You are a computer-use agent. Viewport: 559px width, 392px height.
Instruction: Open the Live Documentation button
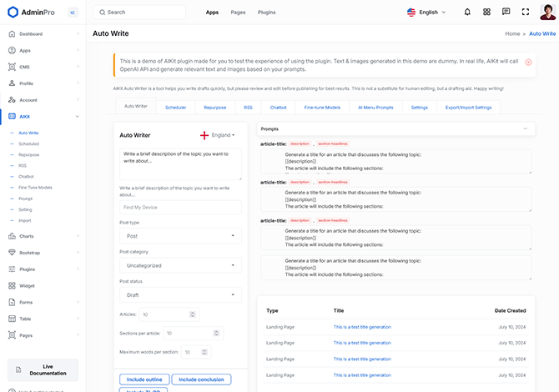point(42,369)
